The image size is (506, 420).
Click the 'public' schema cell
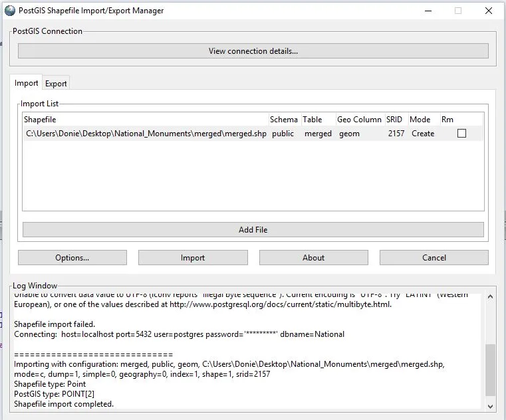(283, 134)
